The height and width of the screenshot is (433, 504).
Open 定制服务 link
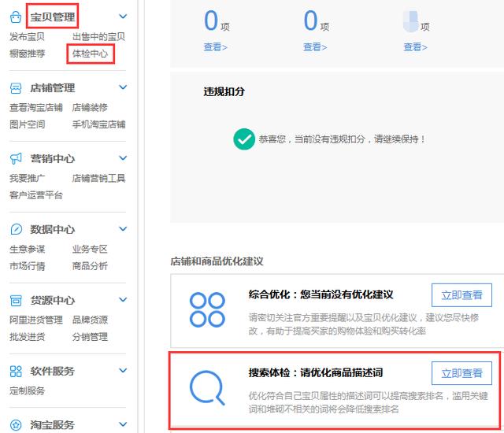[x=28, y=390]
